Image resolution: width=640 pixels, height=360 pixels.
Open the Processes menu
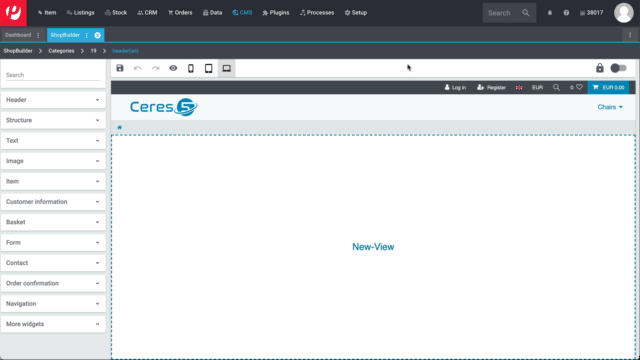[317, 13]
